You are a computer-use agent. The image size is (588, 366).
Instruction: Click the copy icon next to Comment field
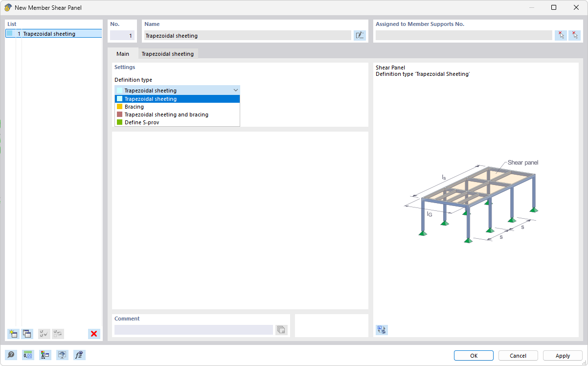[281, 330]
